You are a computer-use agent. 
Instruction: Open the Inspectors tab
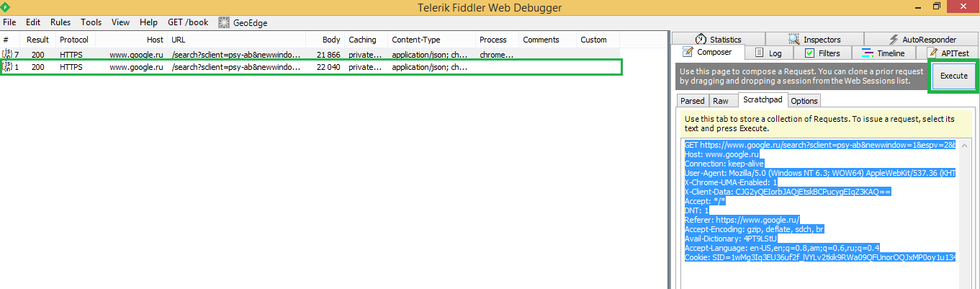pos(814,40)
